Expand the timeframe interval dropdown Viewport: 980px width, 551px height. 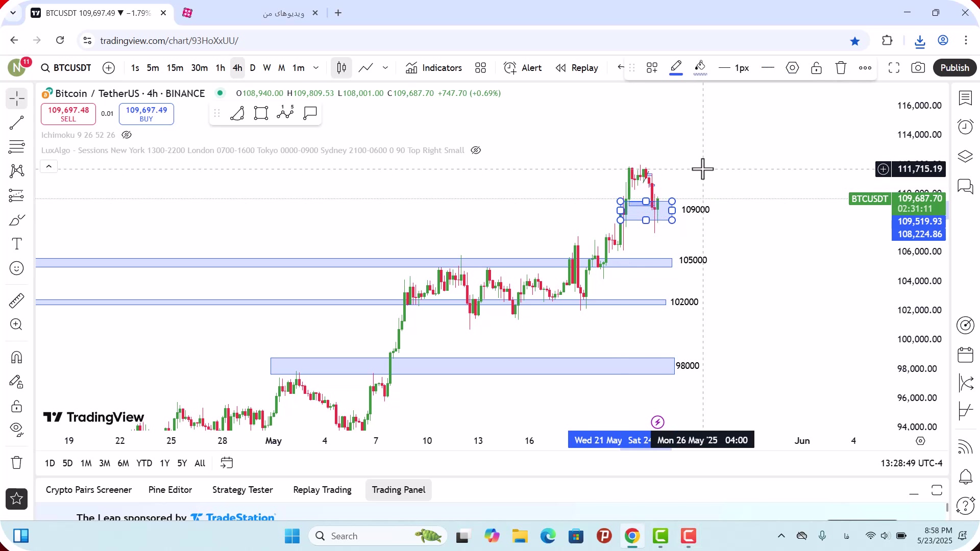316,68
